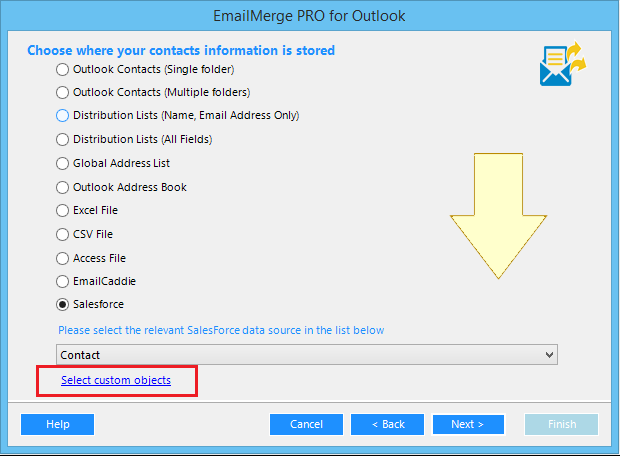Select Outlook Address Book radio button
The width and height of the screenshot is (620, 456).
(63, 187)
